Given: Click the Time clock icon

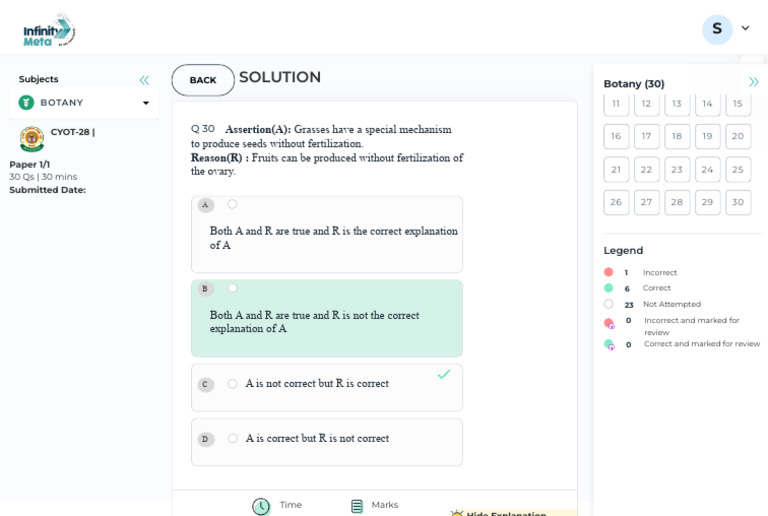Looking at the screenshot, I should click(x=261, y=506).
